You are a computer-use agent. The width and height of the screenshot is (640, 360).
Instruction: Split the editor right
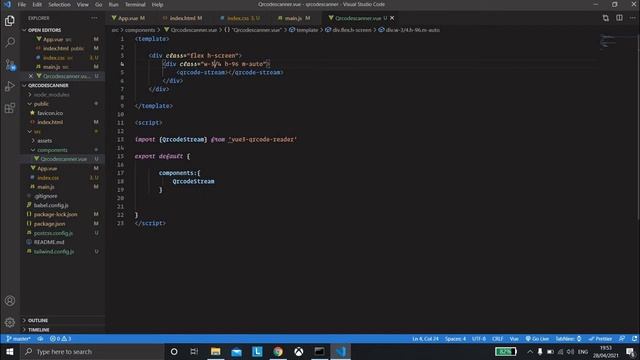619,18
